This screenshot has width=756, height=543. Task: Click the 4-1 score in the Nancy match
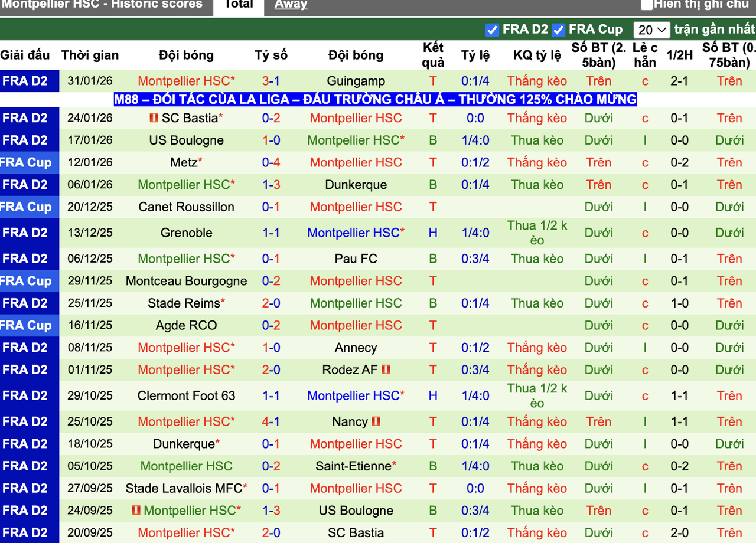pyautogui.click(x=271, y=422)
